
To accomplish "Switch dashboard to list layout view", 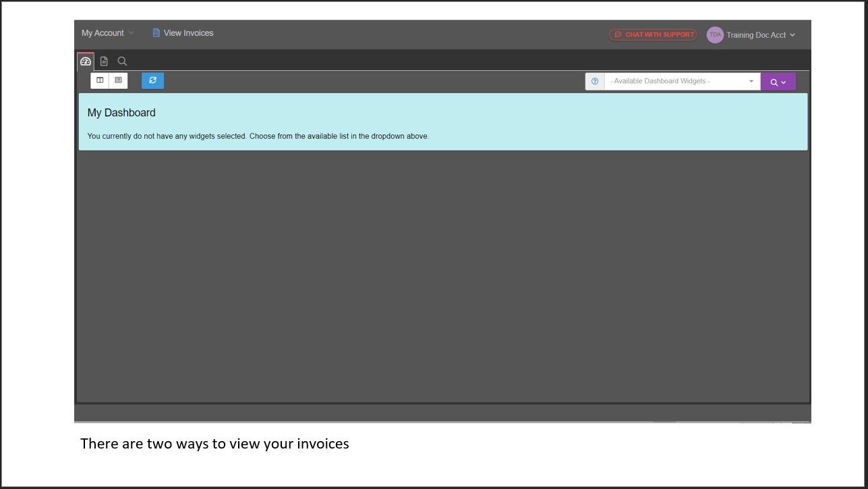I will (118, 81).
